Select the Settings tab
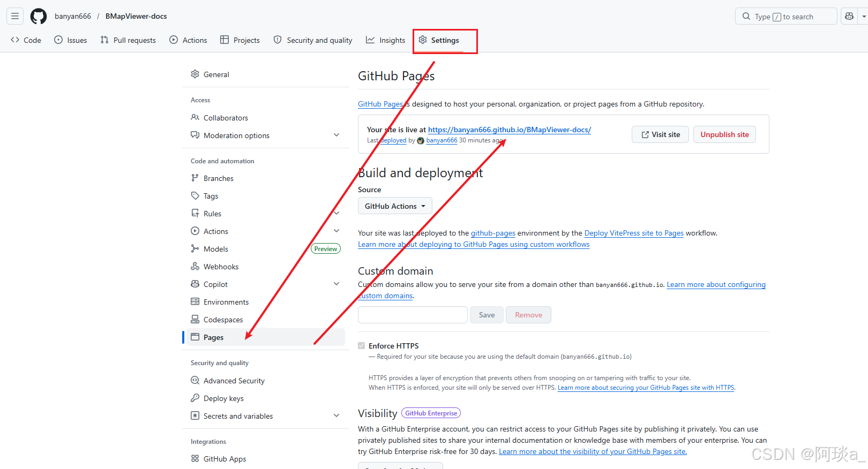Screen dimensions: 868x469 click(439, 40)
